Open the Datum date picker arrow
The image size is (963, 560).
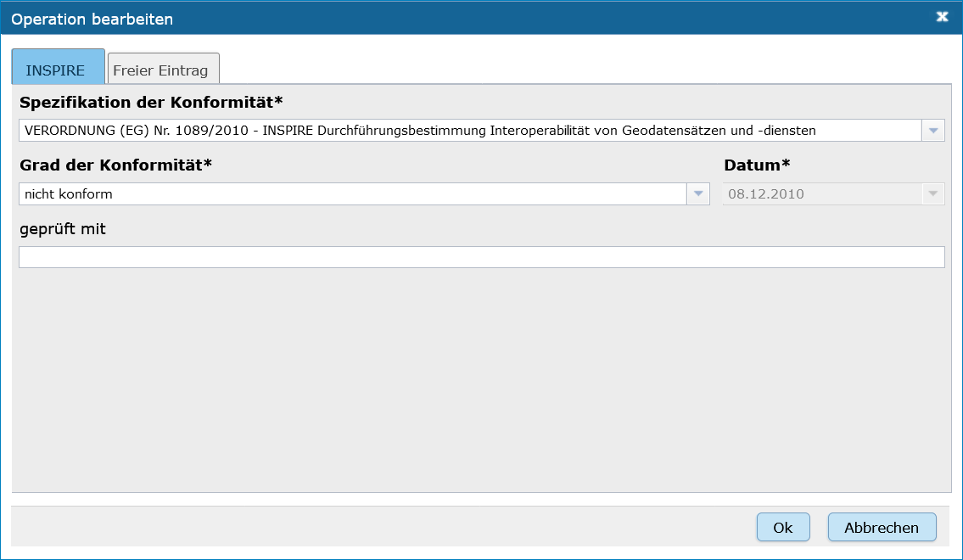pyautogui.click(x=933, y=194)
